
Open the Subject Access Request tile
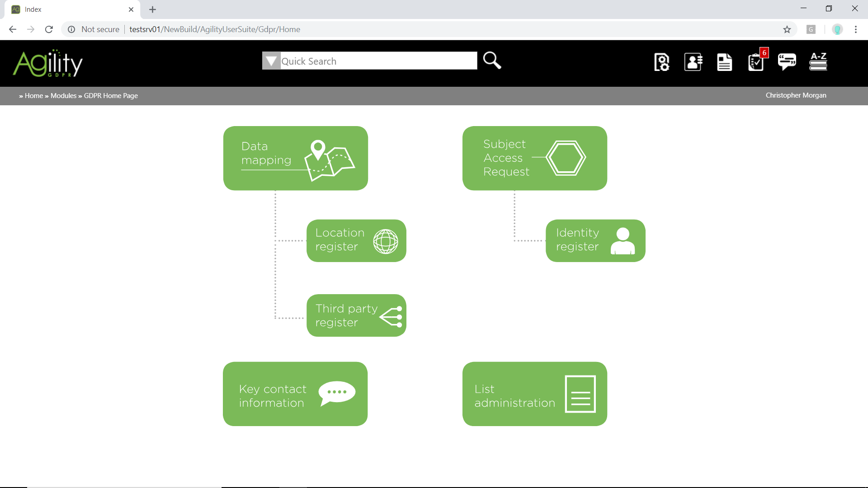(x=534, y=158)
